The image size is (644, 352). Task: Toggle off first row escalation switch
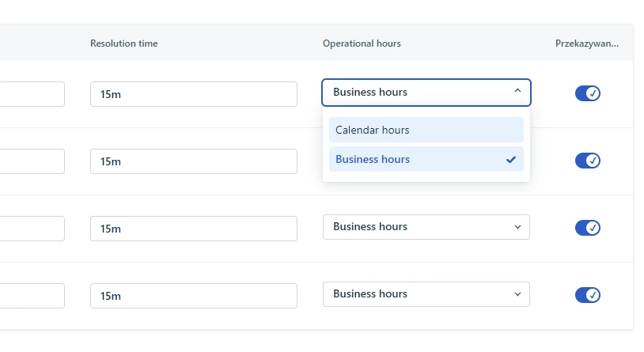(588, 93)
